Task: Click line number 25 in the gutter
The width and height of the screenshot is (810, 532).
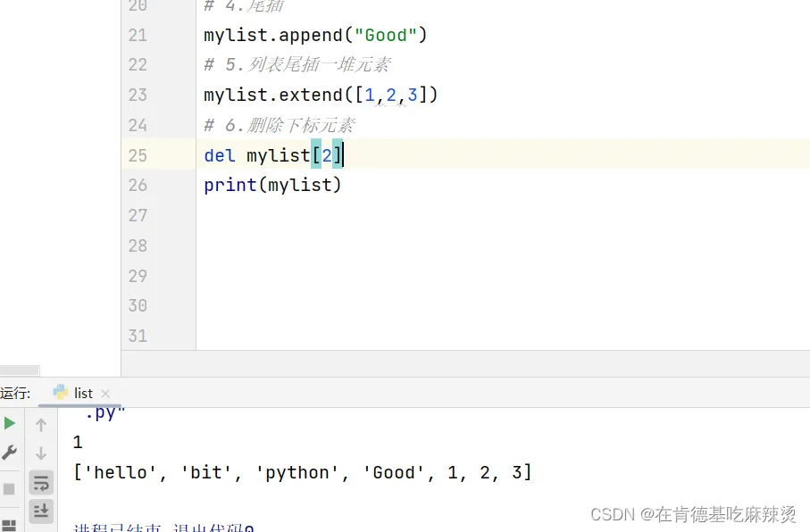Action: (137, 155)
